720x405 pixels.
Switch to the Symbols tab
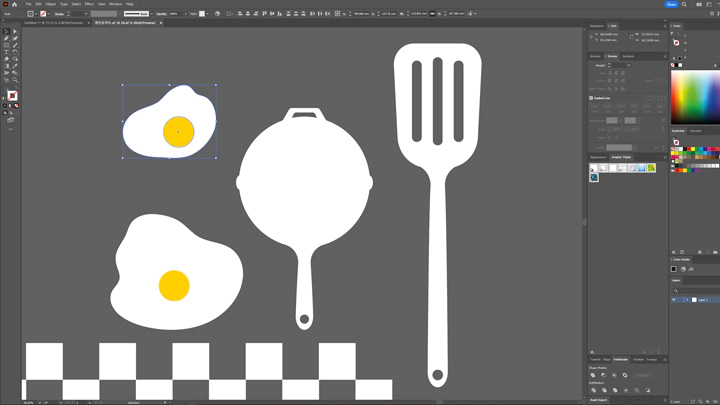coord(628,56)
